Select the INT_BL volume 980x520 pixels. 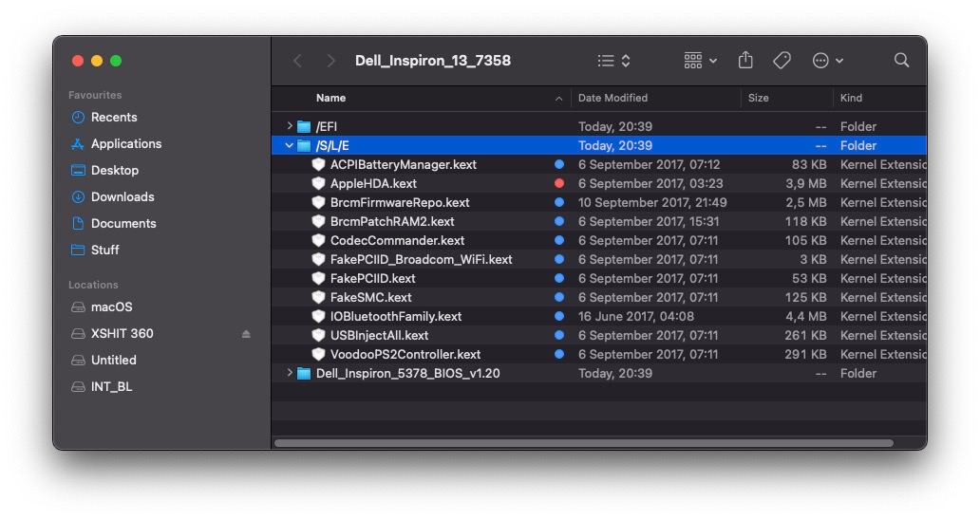coord(102,386)
